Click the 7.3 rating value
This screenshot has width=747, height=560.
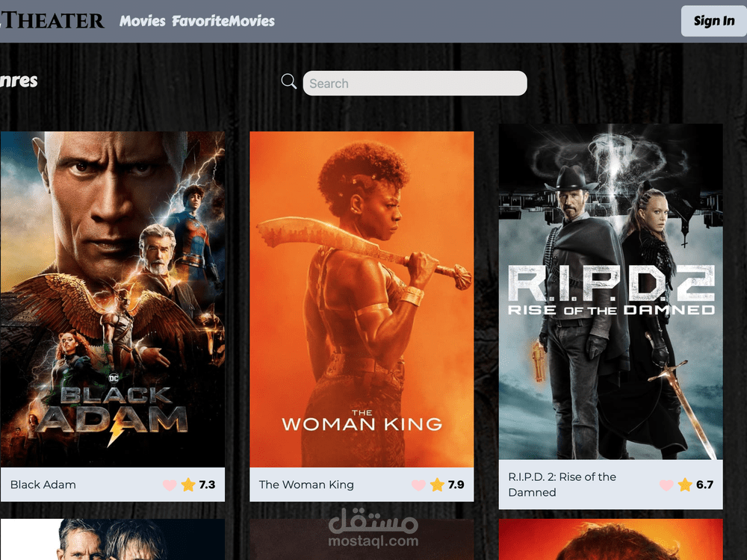pos(207,485)
